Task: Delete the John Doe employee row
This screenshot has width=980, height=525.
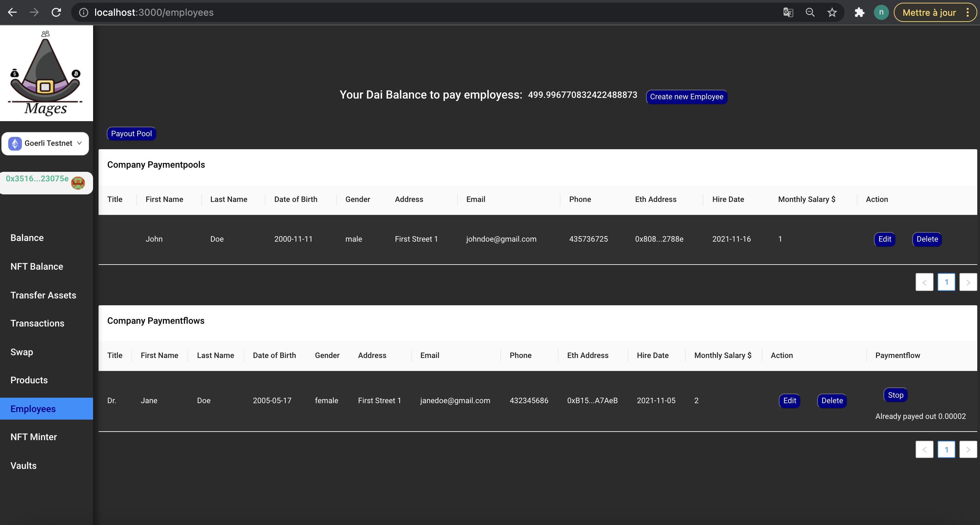Action: click(927, 239)
